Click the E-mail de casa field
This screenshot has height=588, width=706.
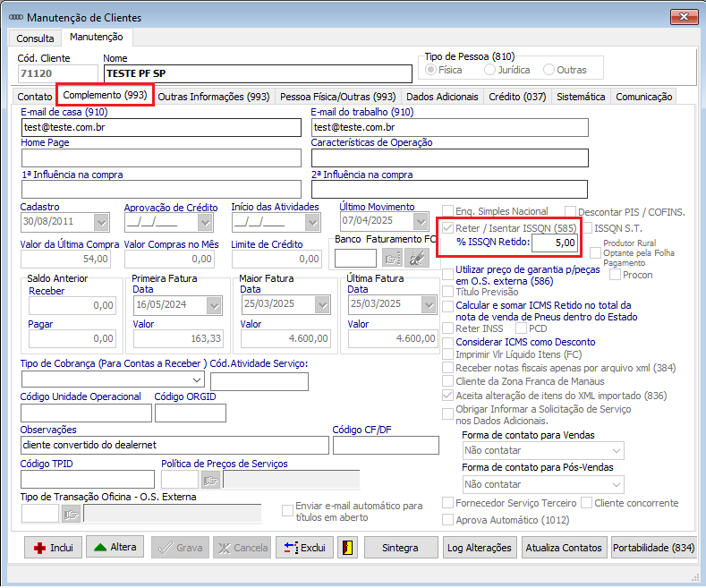click(161, 127)
